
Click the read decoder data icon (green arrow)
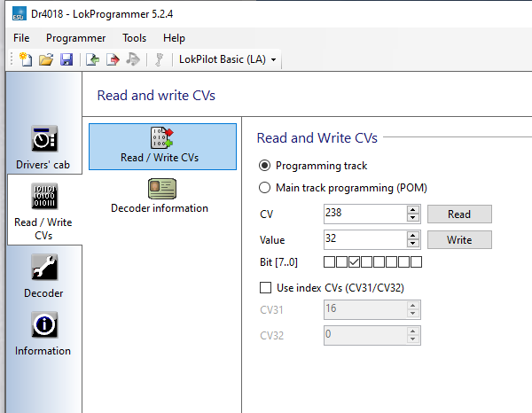point(92,59)
